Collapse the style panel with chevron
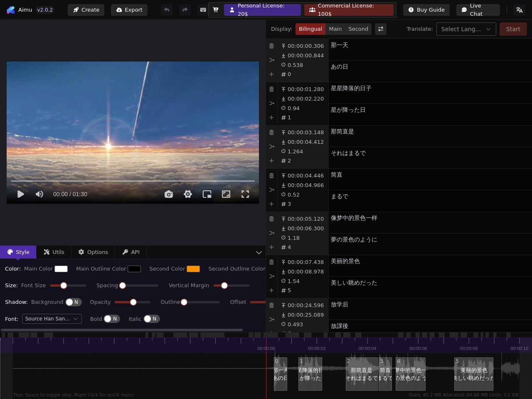 (x=259, y=252)
